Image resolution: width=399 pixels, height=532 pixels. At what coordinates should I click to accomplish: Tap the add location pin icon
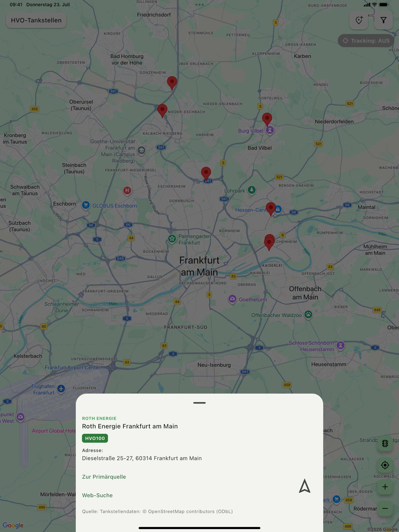click(x=359, y=20)
